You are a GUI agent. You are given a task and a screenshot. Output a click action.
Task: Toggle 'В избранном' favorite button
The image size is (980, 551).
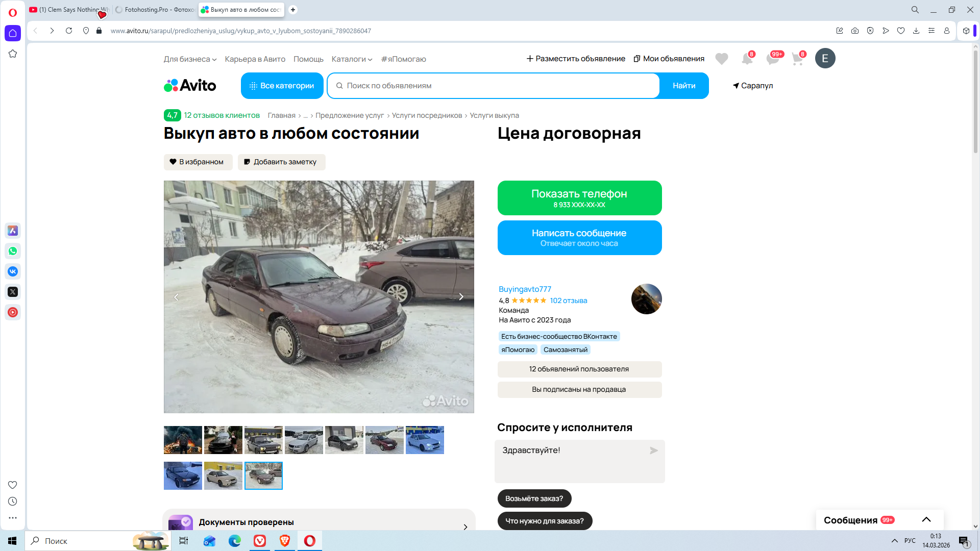point(198,162)
